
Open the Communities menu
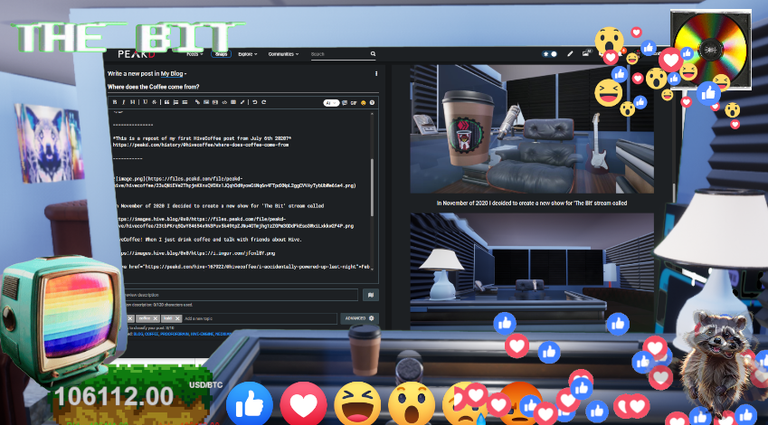click(x=283, y=54)
